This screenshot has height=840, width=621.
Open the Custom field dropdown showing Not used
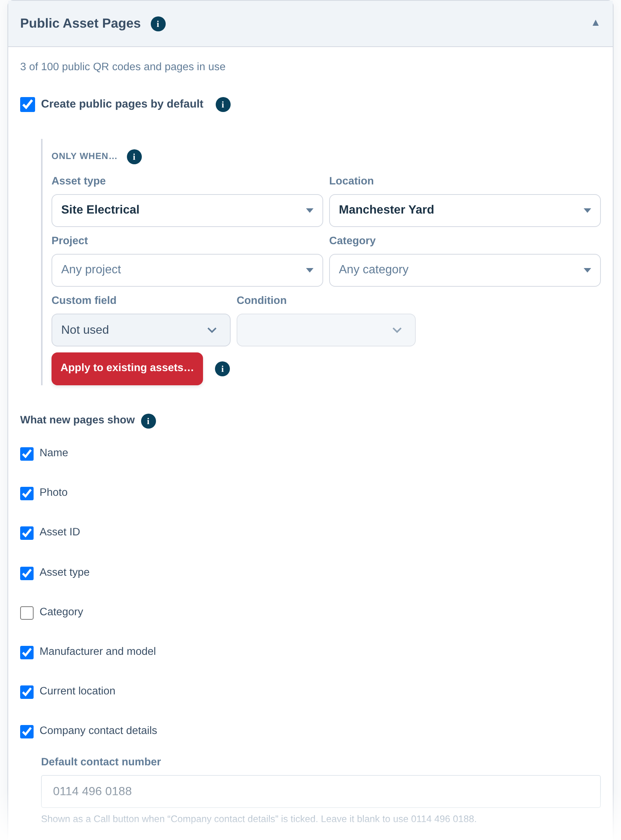(x=141, y=330)
